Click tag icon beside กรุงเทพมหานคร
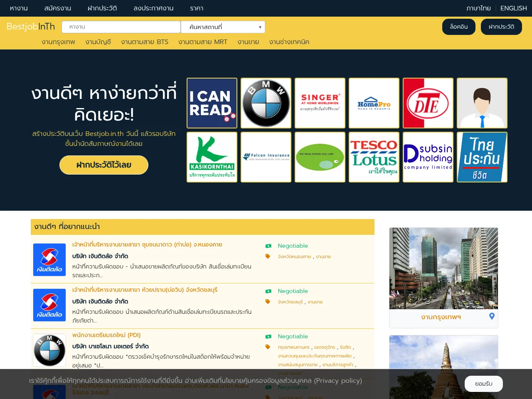Image resolution: width=532 pixels, height=399 pixels. [268, 347]
